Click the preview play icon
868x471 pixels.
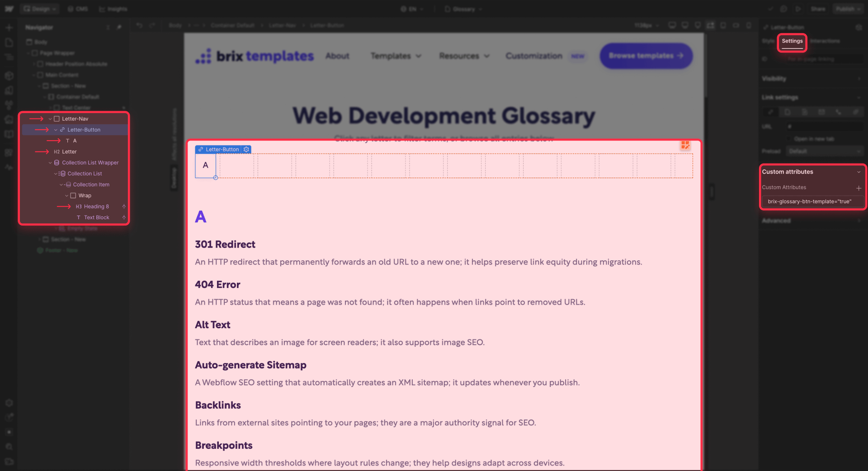798,9
